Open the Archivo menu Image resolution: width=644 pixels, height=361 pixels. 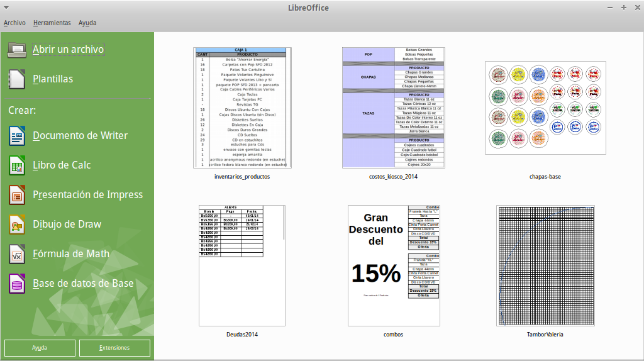[x=14, y=23]
